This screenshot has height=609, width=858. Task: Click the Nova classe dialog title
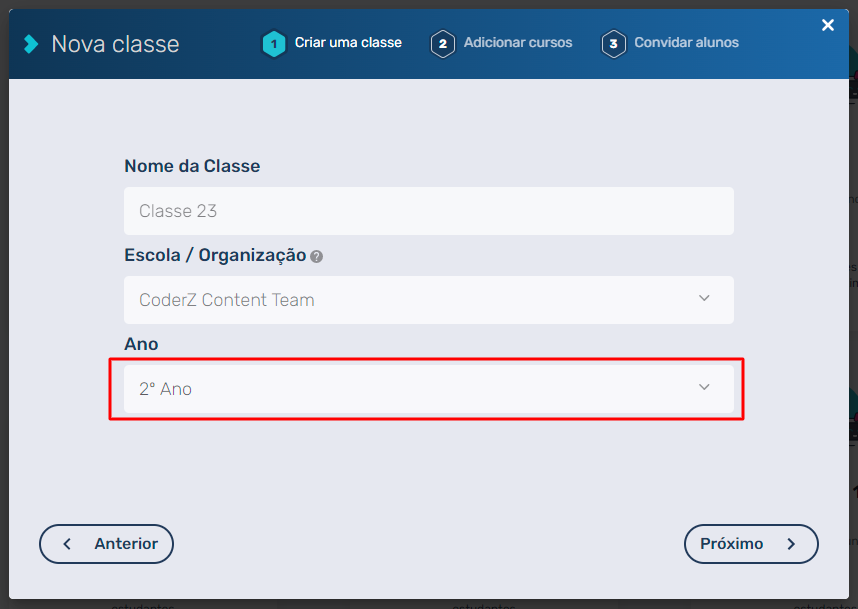tap(115, 44)
